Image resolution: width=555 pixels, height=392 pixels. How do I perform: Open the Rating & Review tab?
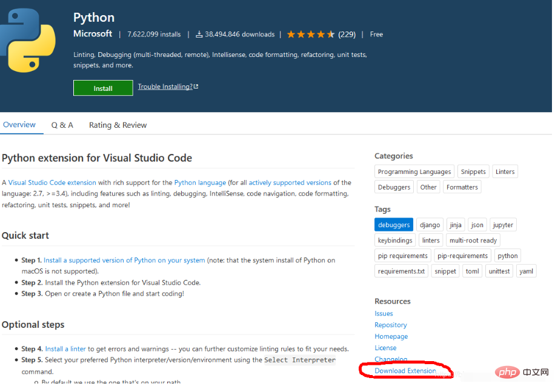coord(118,125)
